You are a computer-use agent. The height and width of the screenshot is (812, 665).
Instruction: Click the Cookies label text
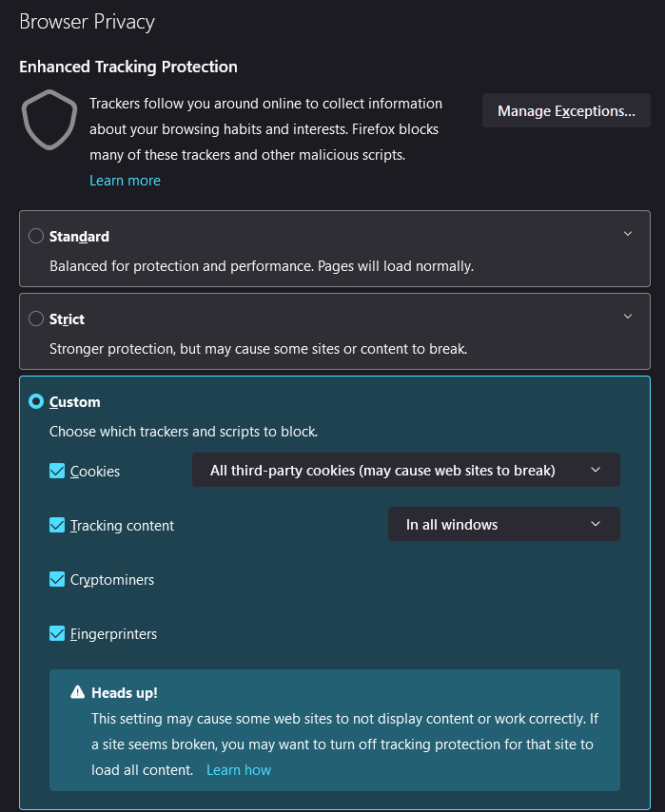click(x=95, y=472)
